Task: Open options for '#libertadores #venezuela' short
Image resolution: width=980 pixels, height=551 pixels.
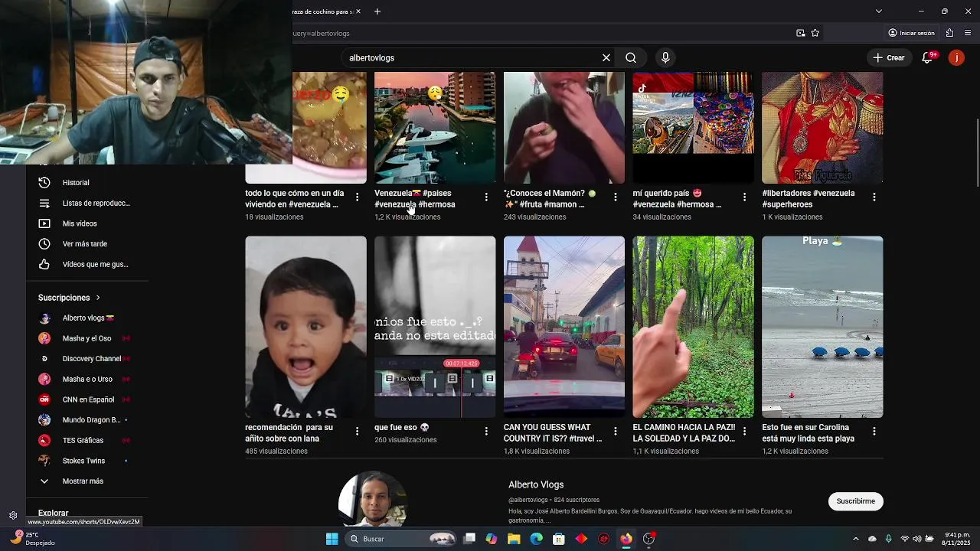Action: pos(874,197)
